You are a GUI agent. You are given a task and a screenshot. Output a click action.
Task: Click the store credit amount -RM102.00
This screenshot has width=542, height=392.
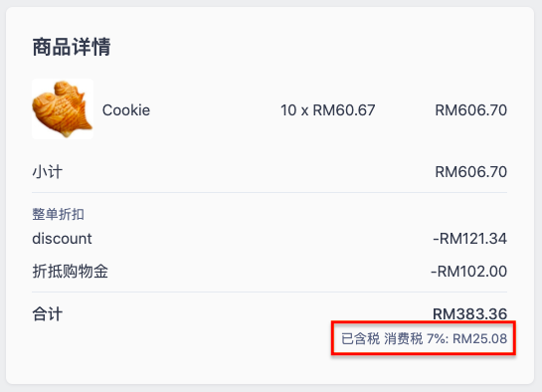coord(468,272)
